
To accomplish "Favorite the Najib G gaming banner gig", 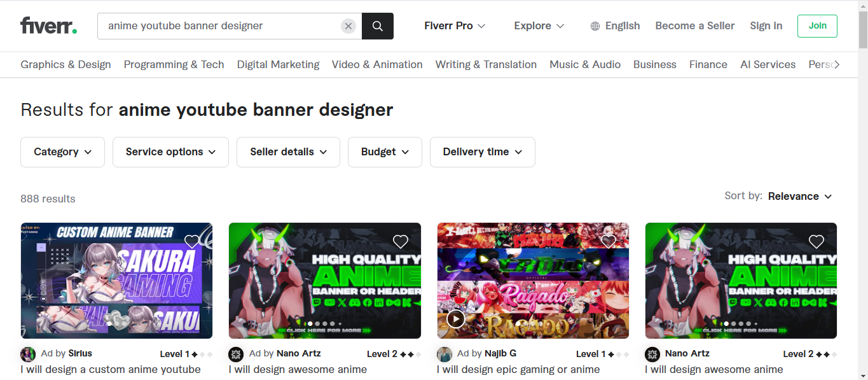I will pos(609,241).
